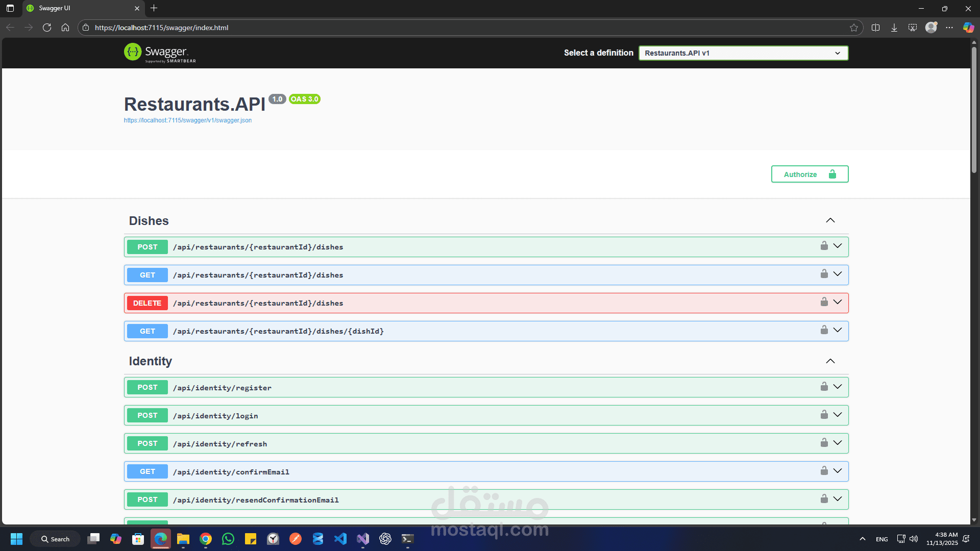Click the OAS 3.0 badge

click(305, 99)
